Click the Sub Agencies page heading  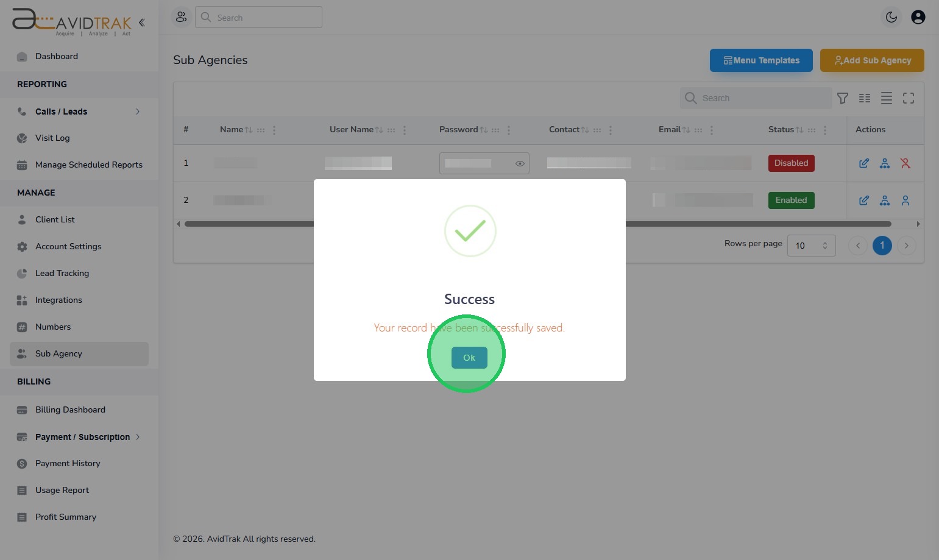click(x=210, y=60)
